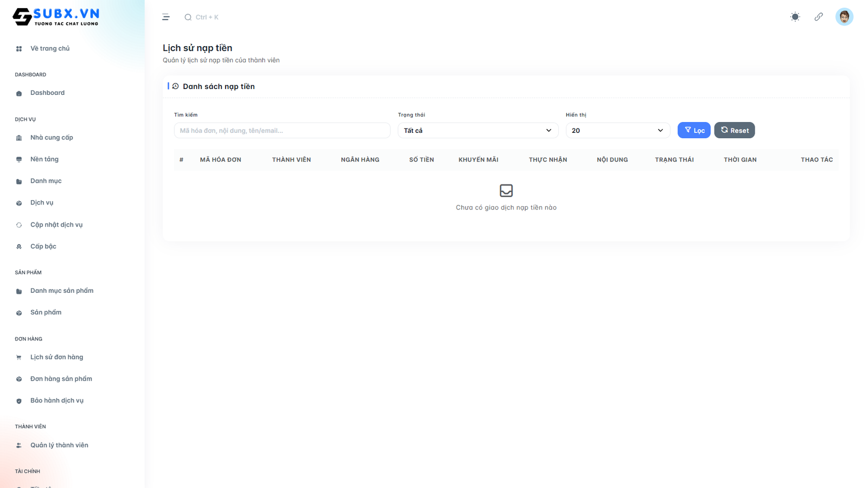
Task: Click the Cập nhật dịch vụ refresh icon
Action: tap(18, 224)
